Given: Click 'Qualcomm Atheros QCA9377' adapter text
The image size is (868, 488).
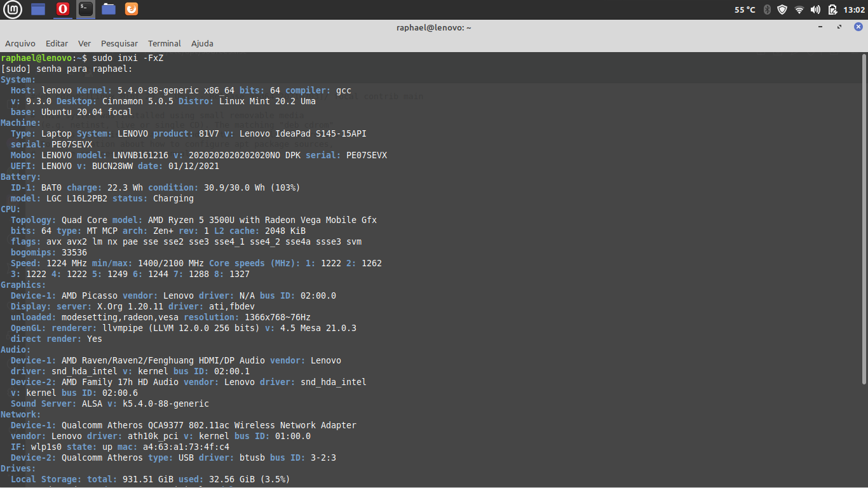Looking at the screenshot, I should point(123,425).
